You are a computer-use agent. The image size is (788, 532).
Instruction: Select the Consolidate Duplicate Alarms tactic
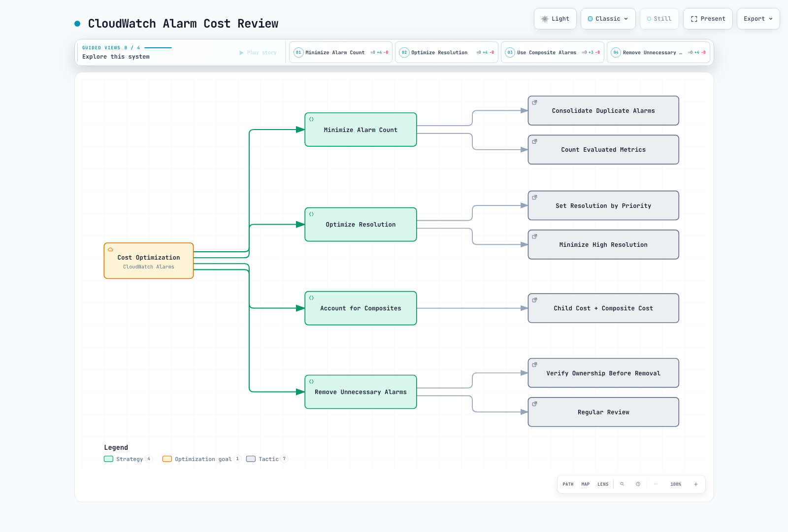point(603,110)
